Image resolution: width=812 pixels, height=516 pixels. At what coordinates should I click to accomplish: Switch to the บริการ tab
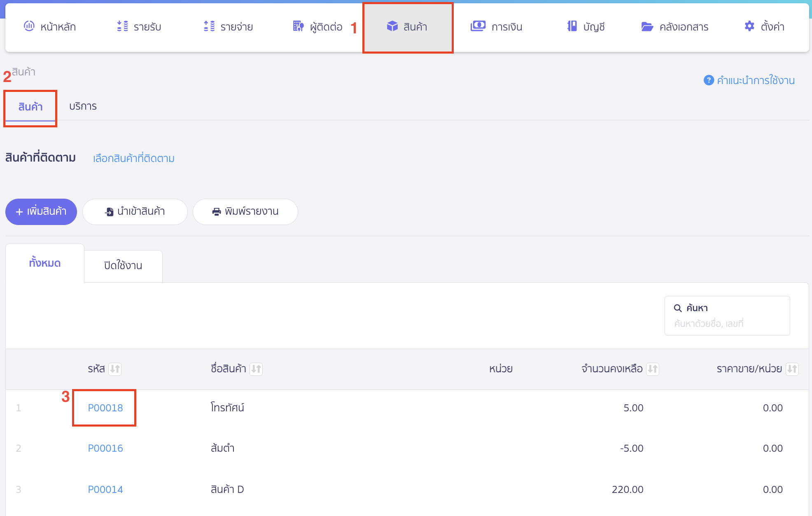[83, 106]
